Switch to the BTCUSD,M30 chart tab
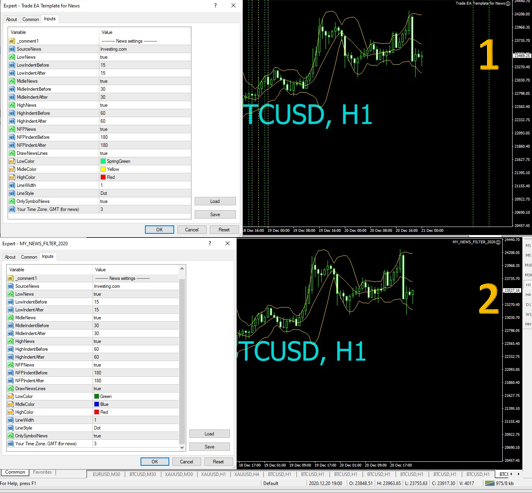The image size is (532, 493). 142,474
